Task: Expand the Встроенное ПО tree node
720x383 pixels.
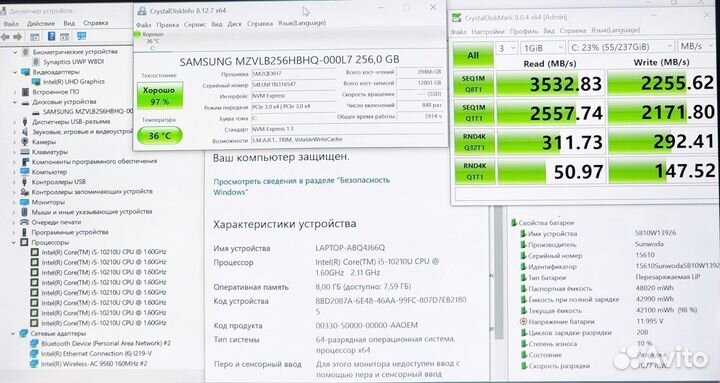Action: point(15,92)
